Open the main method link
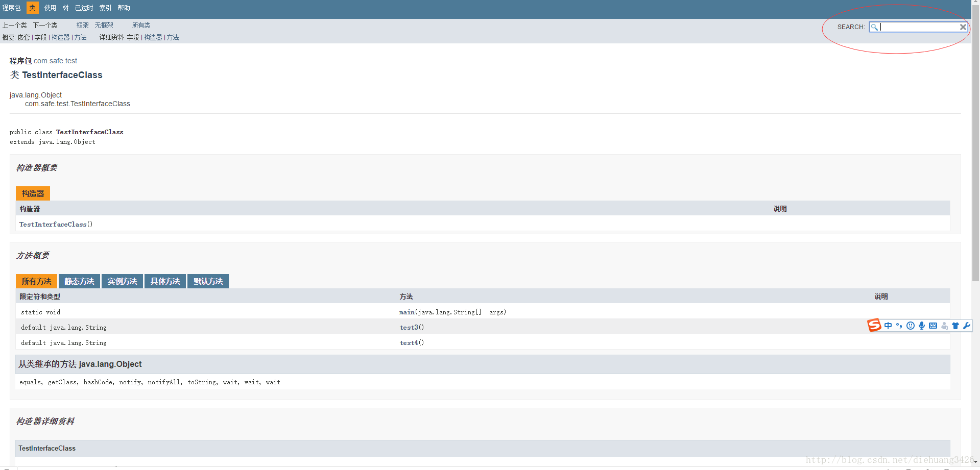Image resolution: width=980 pixels, height=470 pixels. click(407, 312)
